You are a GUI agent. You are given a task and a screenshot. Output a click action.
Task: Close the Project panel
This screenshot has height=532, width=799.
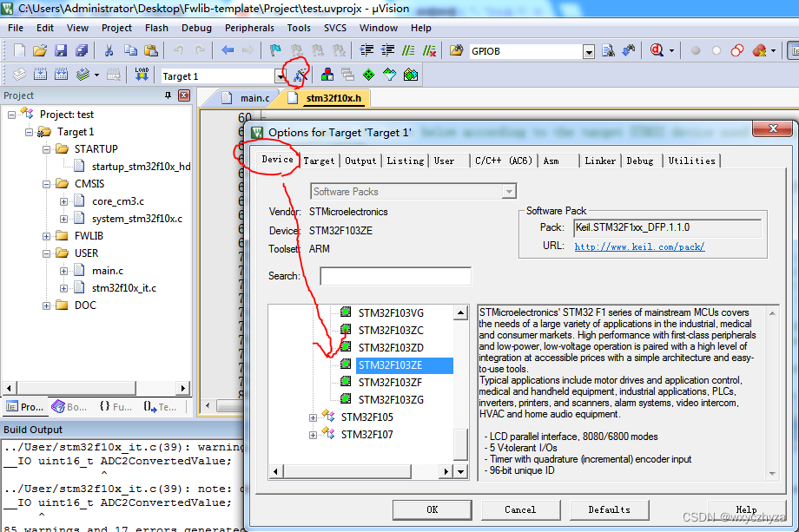[x=184, y=95]
